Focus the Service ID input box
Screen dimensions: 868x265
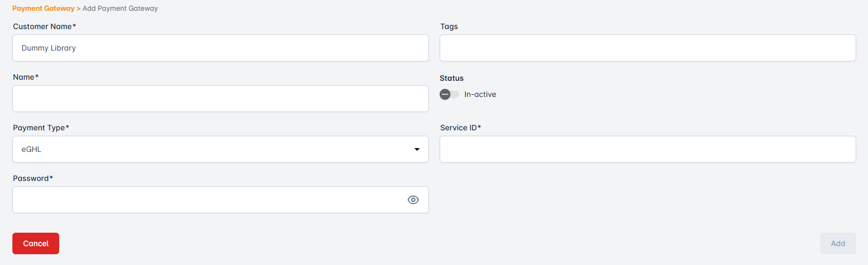647,149
